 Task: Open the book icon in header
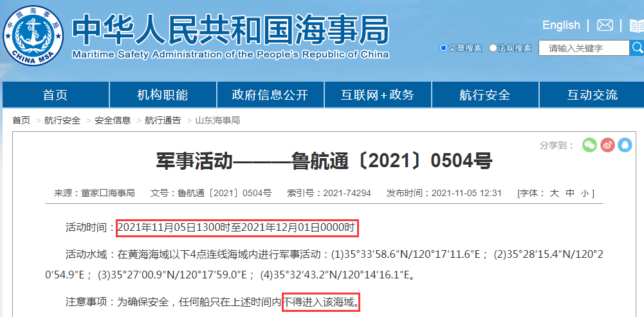[637, 26]
